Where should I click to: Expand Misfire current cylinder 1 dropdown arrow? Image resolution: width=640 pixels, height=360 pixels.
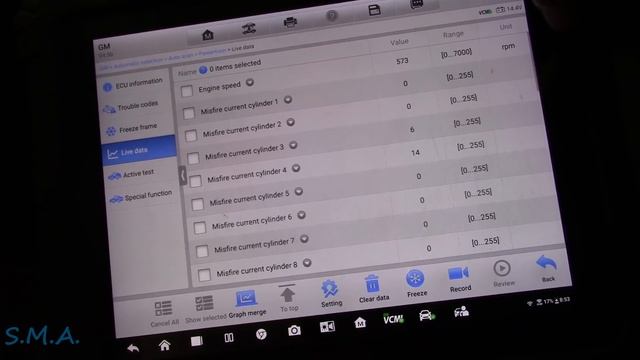pyautogui.click(x=288, y=100)
